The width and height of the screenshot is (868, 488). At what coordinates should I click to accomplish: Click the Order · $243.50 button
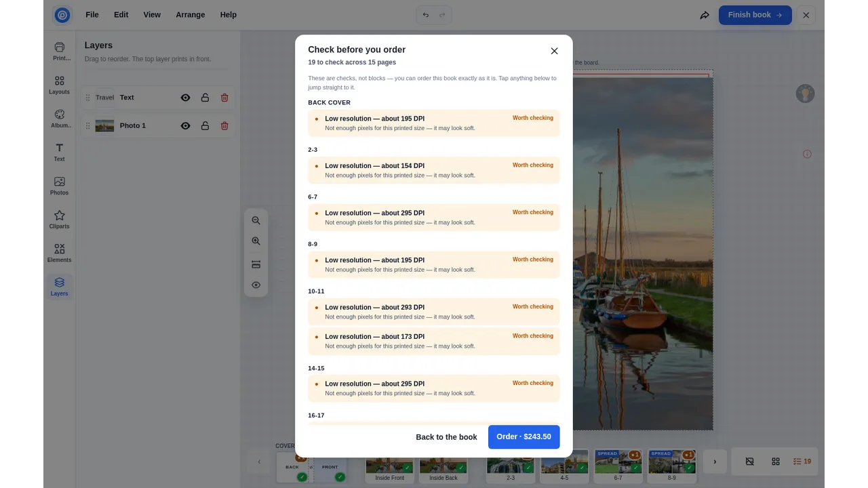tap(524, 437)
